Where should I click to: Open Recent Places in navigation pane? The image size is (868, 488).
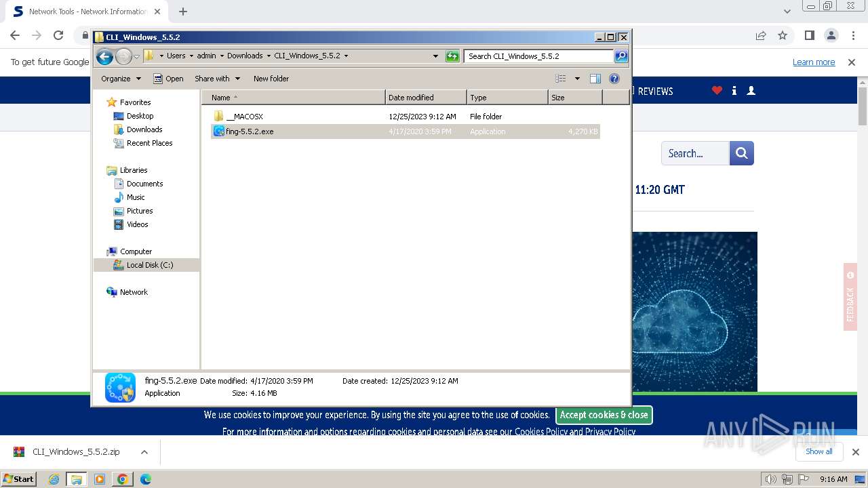coord(149,143)
